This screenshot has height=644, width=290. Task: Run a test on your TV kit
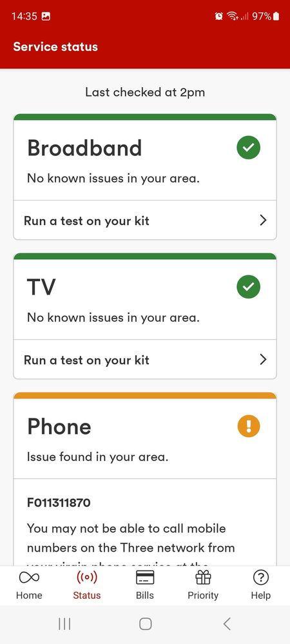point(145,360)
